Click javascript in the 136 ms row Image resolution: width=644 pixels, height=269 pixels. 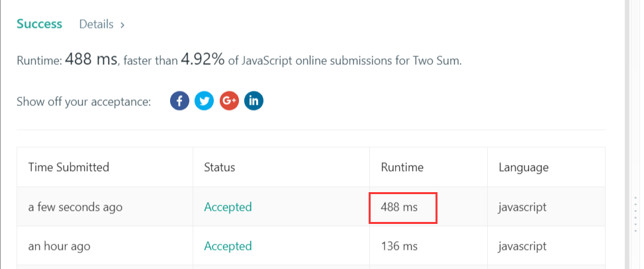pos(522,246)
